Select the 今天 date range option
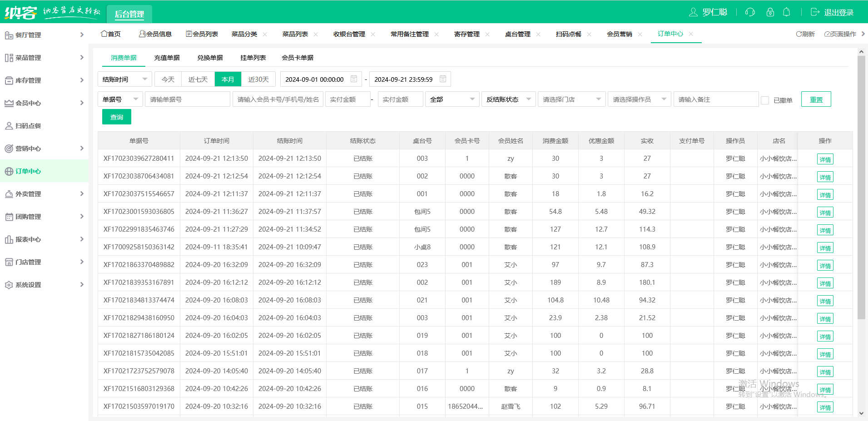The image size is (868, 421). pyautogui.click(x=168, y=79)
